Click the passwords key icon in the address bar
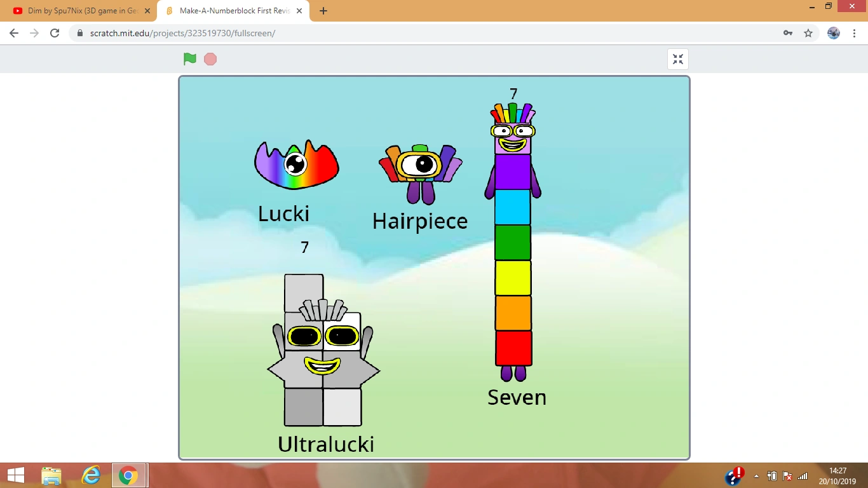 coord(787,32)
